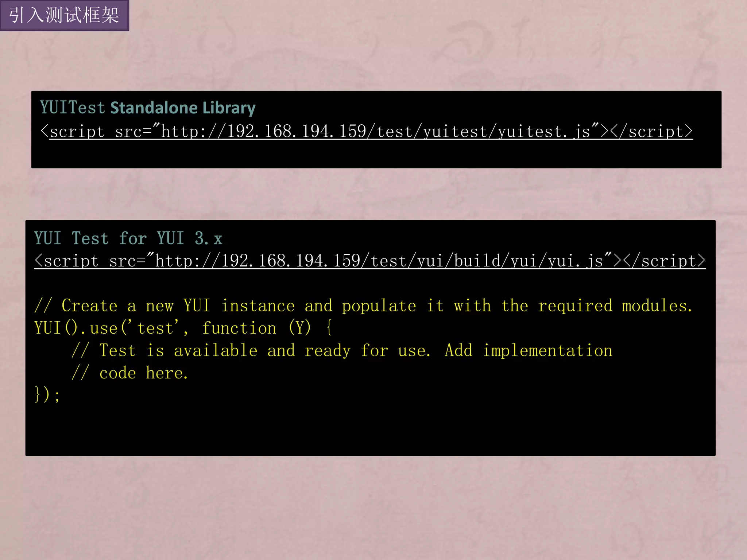Click the line YUI().use('test', function (Y) {
Viewport: 747px width, 560px height.
pyautogui.click(x=183, y=327)
